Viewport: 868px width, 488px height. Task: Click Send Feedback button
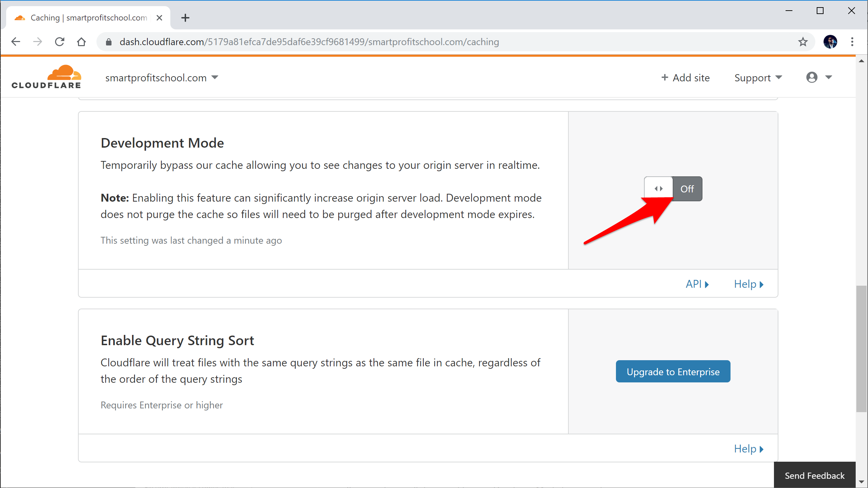coord(815,475)
